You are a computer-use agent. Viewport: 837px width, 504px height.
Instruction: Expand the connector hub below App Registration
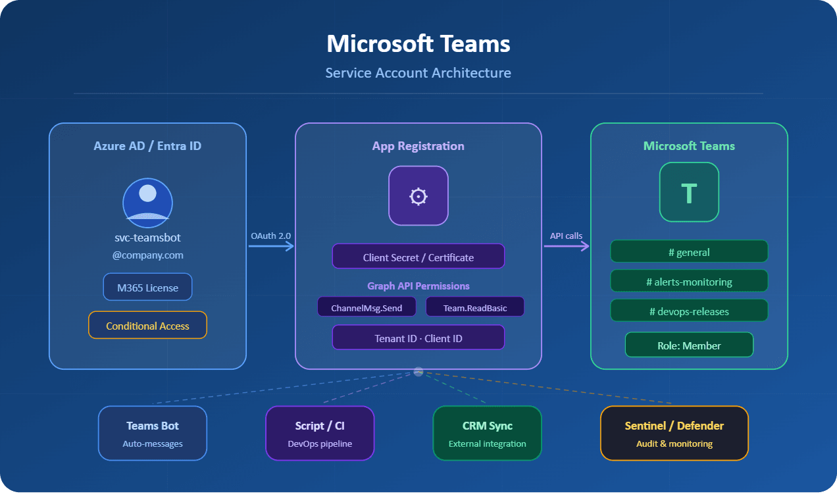click(418, 372)
